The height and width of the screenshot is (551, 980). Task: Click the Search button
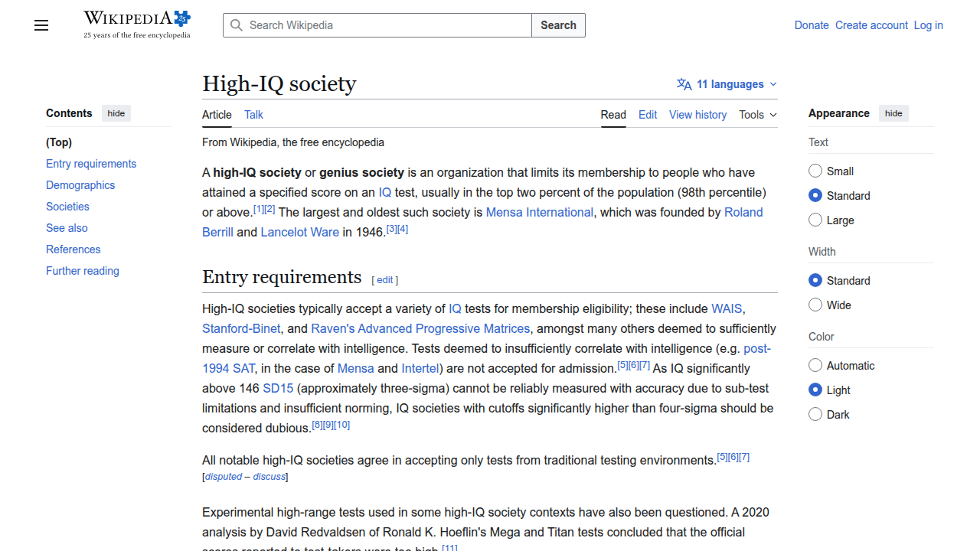558,25
